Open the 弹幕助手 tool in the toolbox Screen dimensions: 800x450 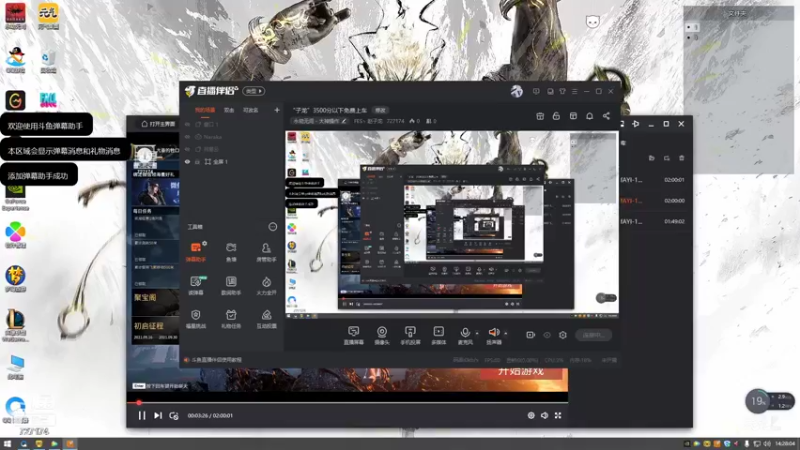tap(196, 252)
